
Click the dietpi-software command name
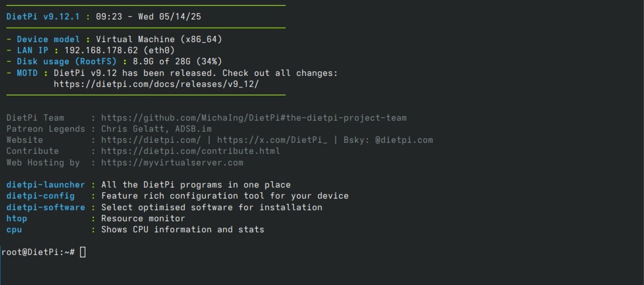(x=46, y=207)
